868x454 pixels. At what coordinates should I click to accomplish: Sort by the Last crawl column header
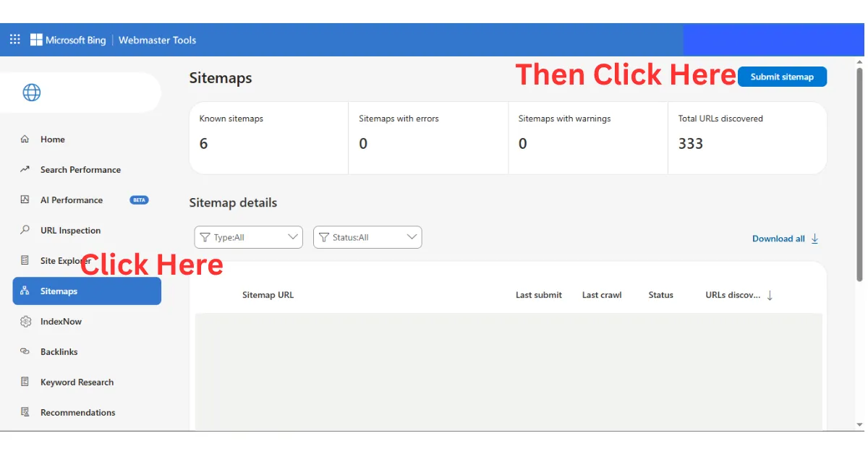(x=602, y=295)
